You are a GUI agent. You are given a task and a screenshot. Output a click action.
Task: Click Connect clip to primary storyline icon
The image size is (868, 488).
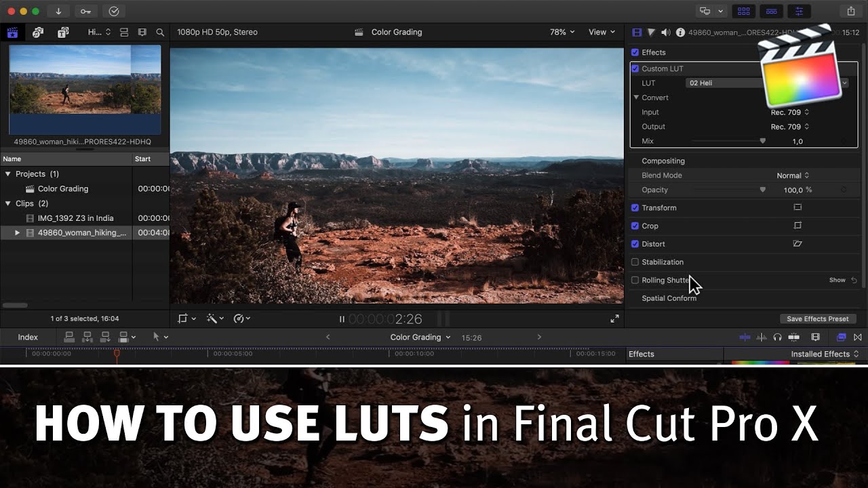tap(69, 337)
